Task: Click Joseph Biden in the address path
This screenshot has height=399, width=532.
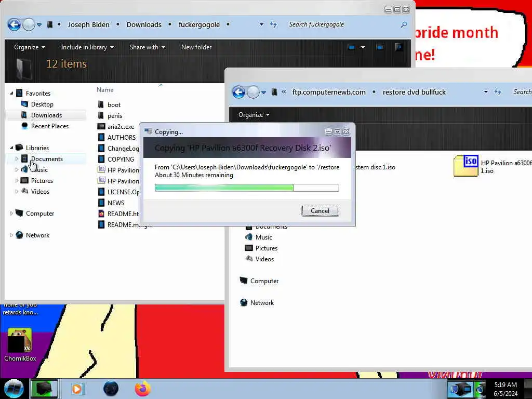Action: pyautogui.click(x=88, y=25)
